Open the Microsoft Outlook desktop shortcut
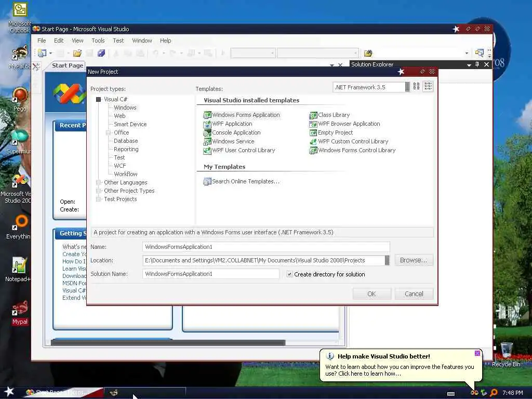 point(20,18)
